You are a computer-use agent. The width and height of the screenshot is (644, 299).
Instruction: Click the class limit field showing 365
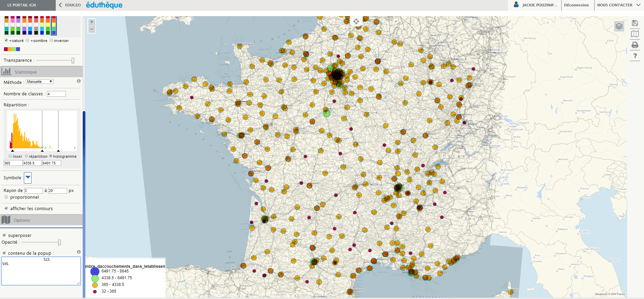coord(13,163)
